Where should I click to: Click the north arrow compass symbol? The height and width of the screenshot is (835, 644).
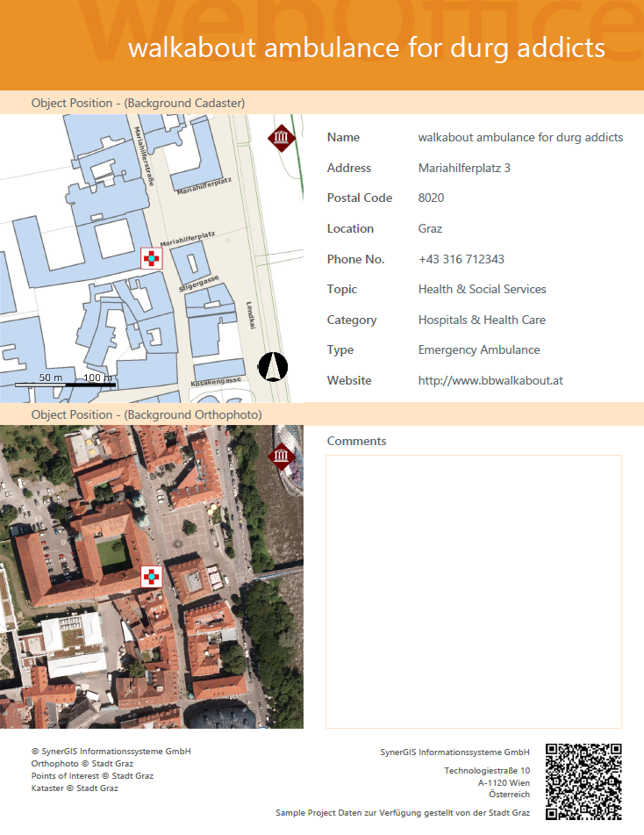pyautogui.click(x=273, y=366)
